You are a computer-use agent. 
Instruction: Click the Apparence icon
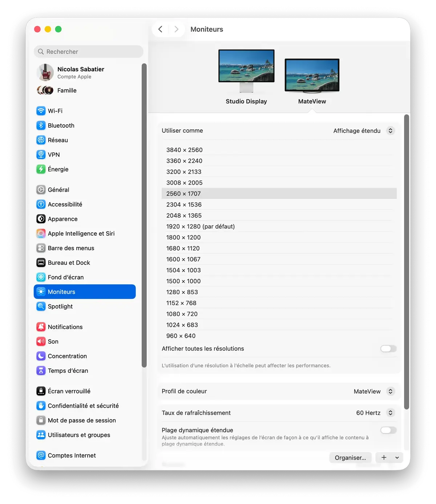[x=41, y=219]
